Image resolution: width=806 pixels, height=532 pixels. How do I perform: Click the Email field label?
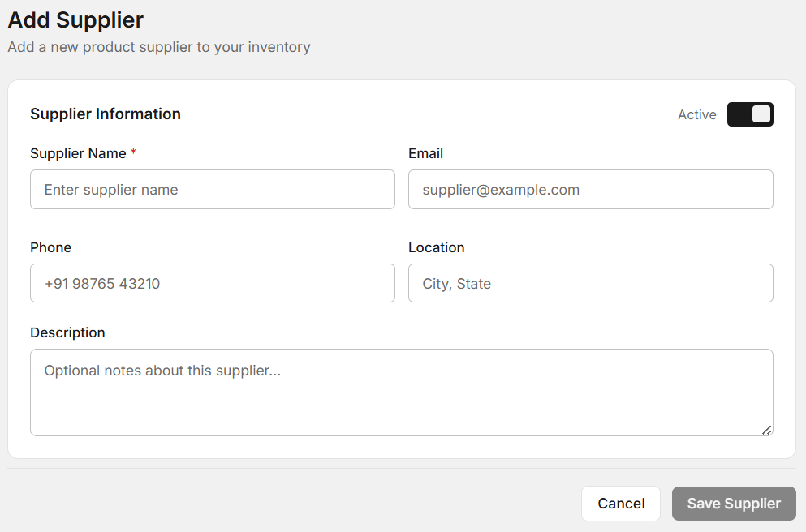425,153
